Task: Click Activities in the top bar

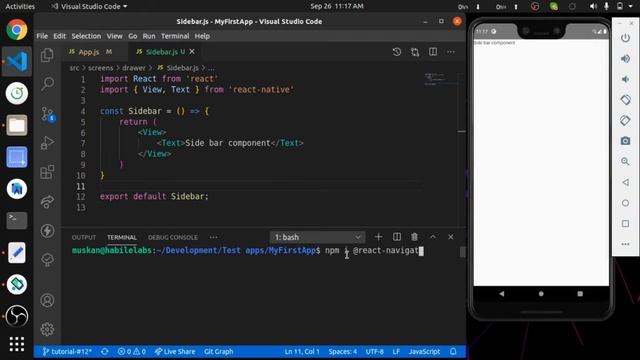Action: point(20,6)
